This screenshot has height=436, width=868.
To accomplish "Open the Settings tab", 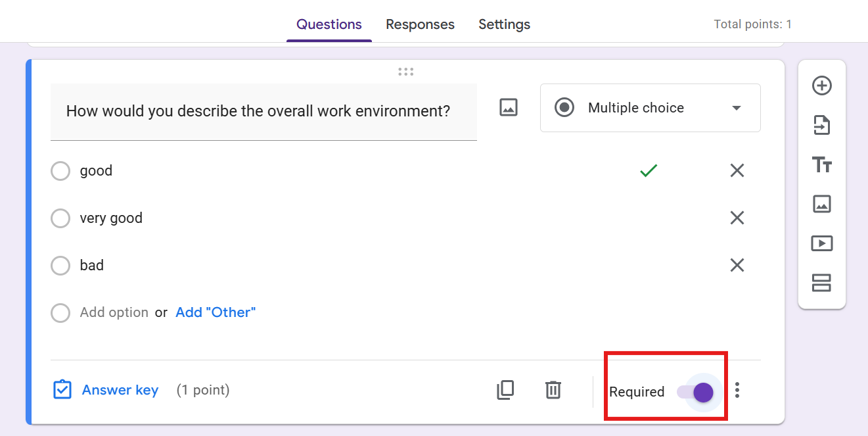I will coord(504,24).
